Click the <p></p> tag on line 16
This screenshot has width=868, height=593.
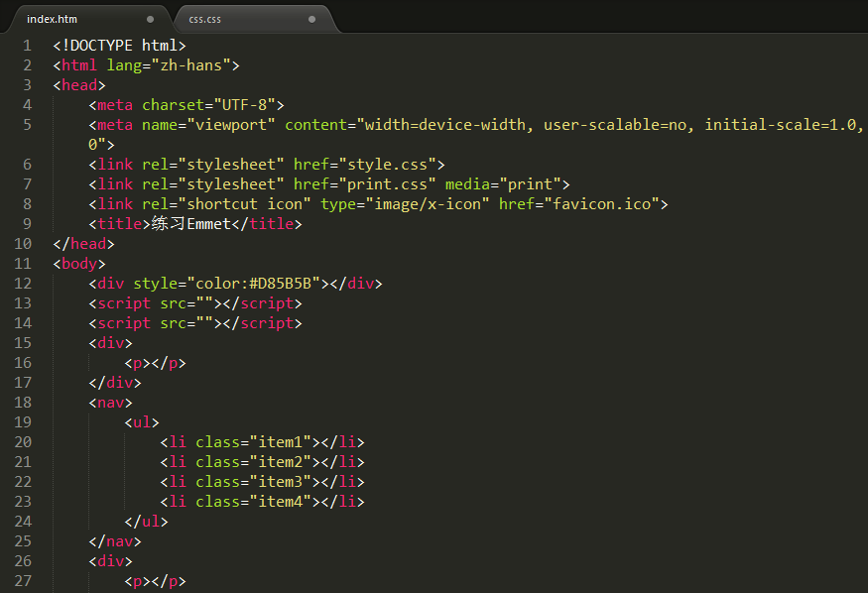tap(156, 363)
